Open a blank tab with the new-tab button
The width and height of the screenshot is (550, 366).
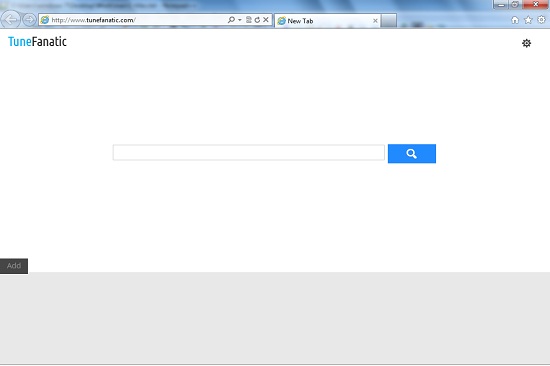coord(389,21)
